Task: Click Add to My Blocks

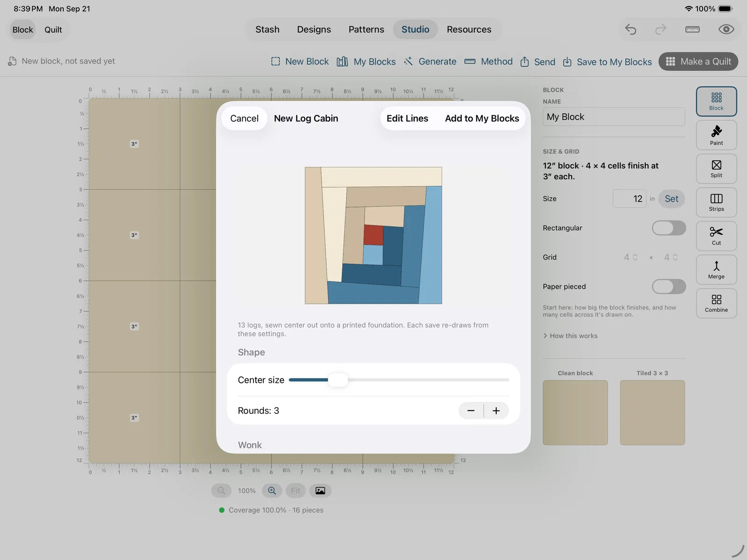Action: [x=482, y=119]
